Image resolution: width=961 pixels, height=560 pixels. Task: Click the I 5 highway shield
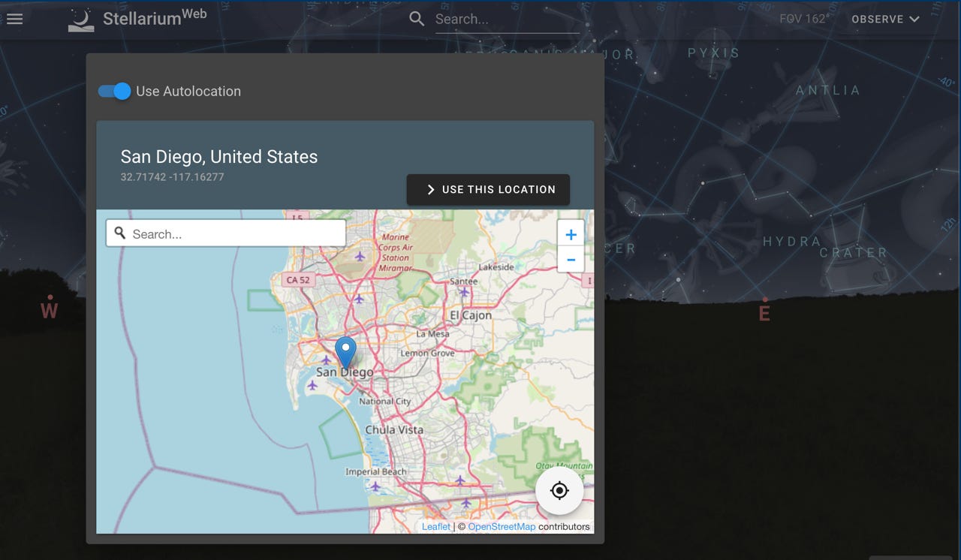click(297, 217)
